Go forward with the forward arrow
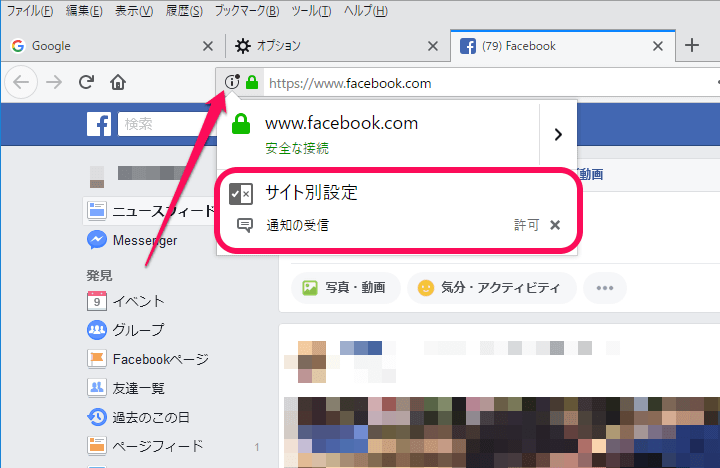The width and height of the screenshot is (720, 468). (x=54, y=83)
